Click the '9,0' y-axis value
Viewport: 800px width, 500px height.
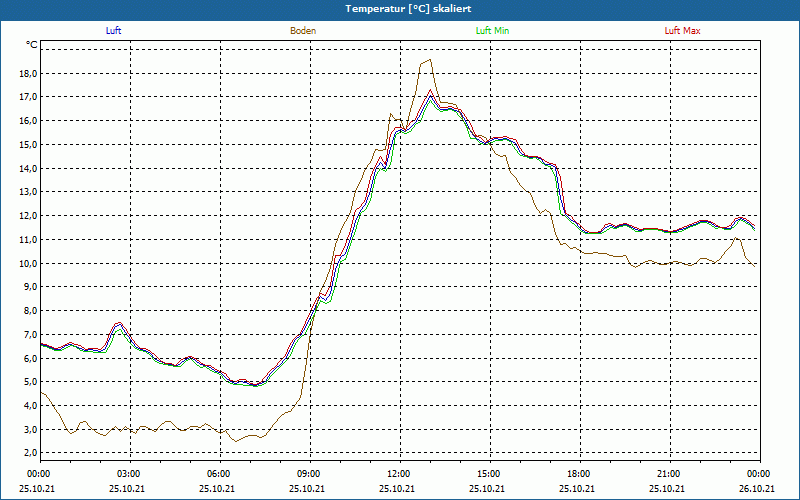pos(30,287)
